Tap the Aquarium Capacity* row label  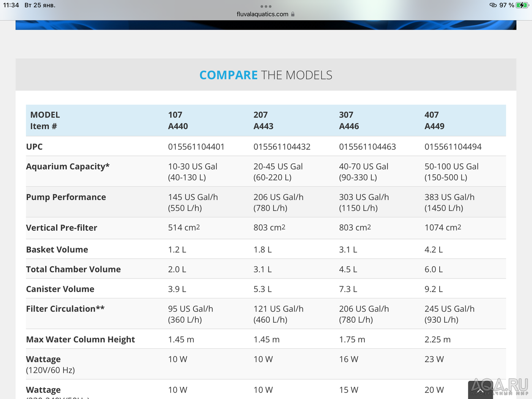click(68, 166)
